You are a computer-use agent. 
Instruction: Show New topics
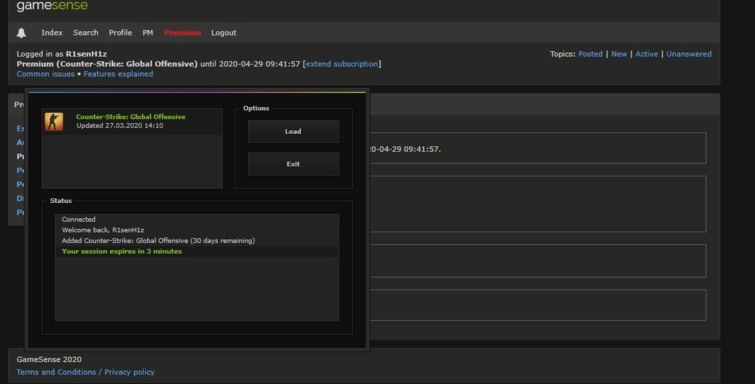point(619,54)
